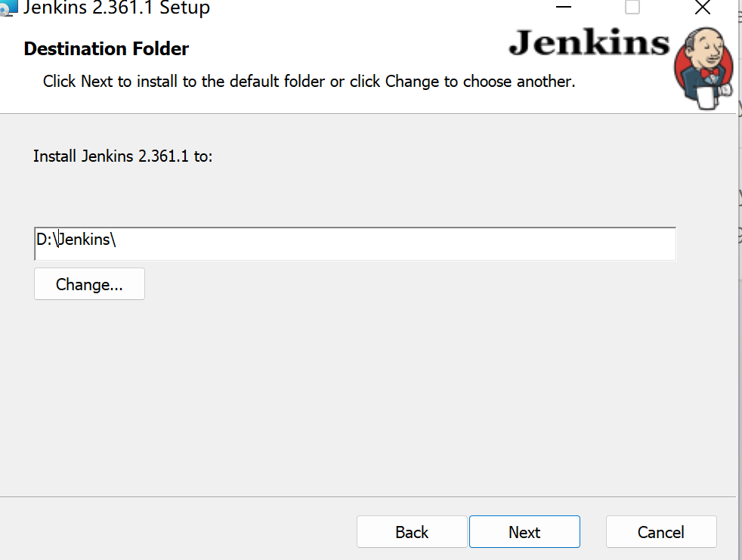Click the 'Click Next to install' instruction text
This screenshot has width=742, height=560.
tap(309, 82)
